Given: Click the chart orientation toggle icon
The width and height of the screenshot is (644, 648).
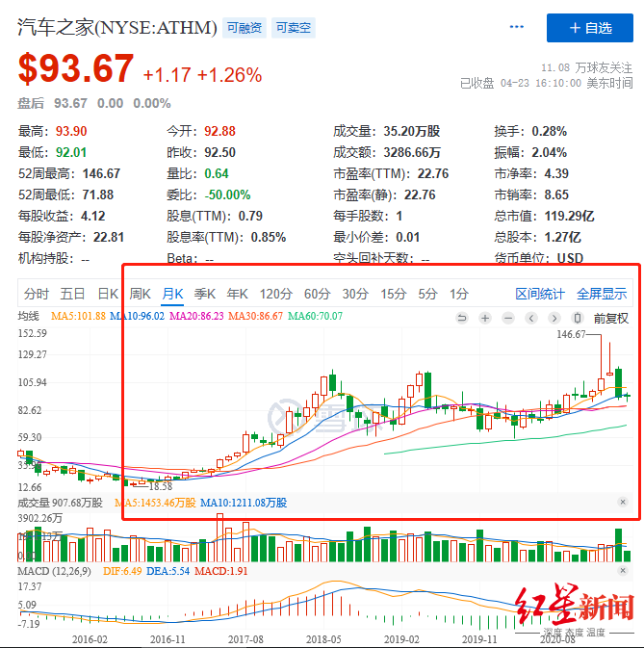Looking at the screenshot, I should pos(578,318).
